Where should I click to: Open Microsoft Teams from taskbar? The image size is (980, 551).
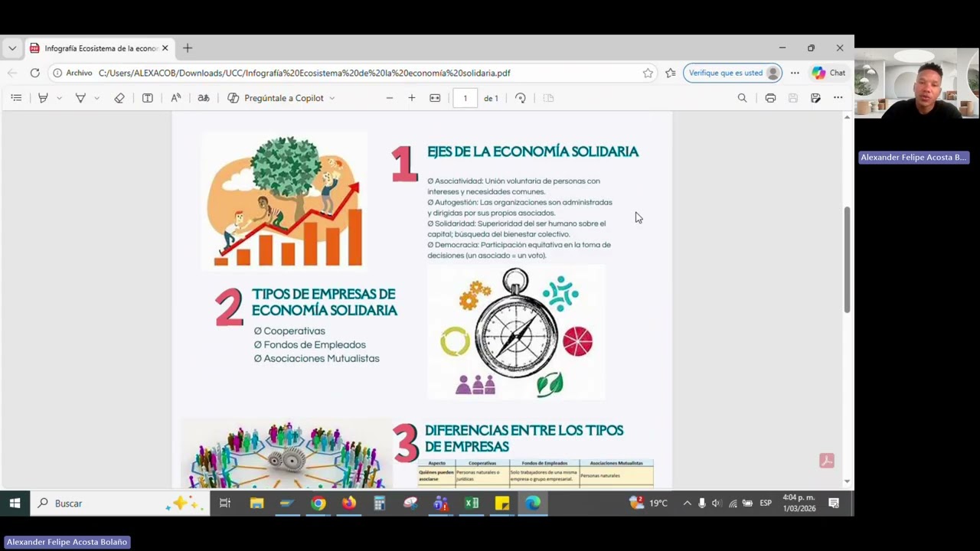pyautogui.click(x=440, y=503)
